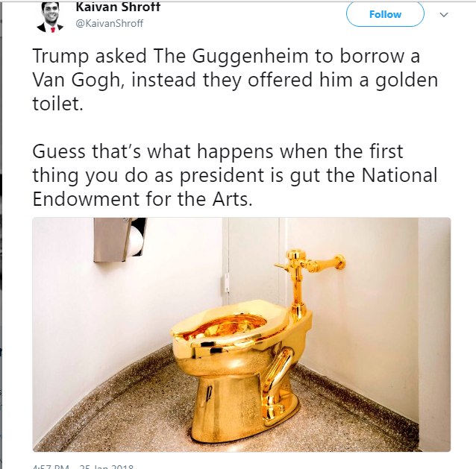
Task: Click the word "Endowment" in tweet text
Action: [86, 199]
